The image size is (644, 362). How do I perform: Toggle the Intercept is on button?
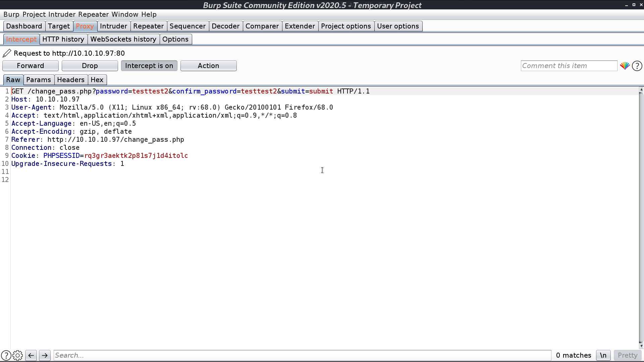click(149, 66)
